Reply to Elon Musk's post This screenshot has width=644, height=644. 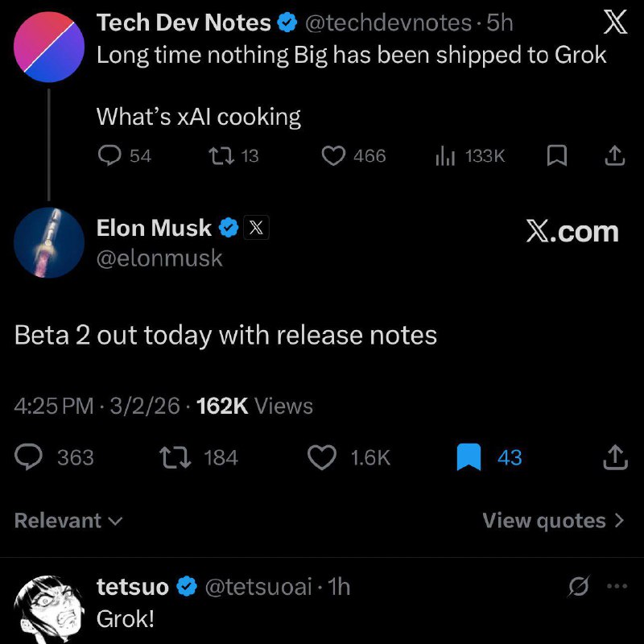[31, 457]
